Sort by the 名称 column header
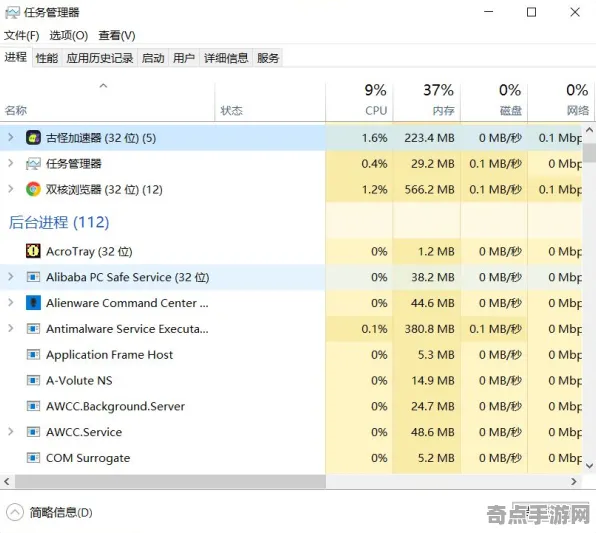Image resolution: width=596 pixels, height=533 pixels. [x=107, y=101]
